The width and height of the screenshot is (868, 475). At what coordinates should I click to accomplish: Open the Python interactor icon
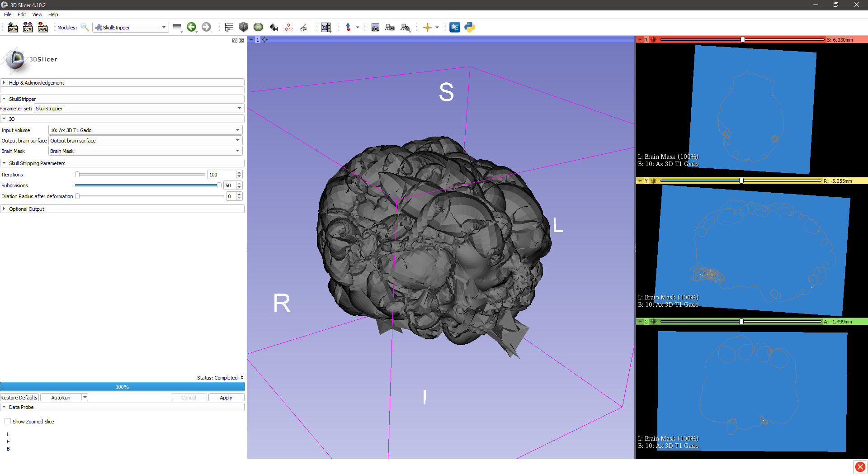click(470, 27)
